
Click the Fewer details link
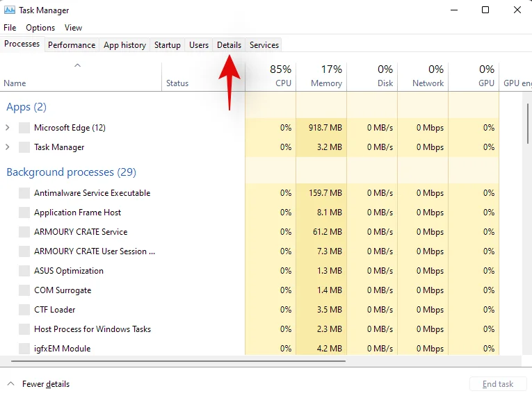[x=46, y=384]
